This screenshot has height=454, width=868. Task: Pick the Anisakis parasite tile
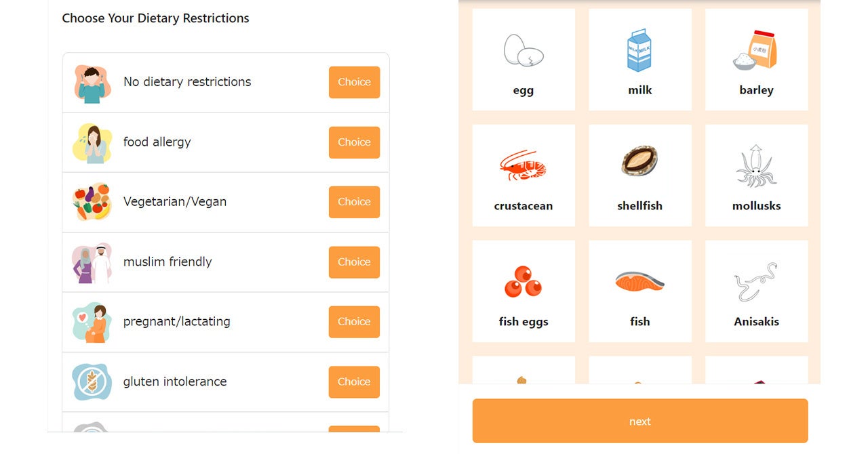click(x=756, y=292)
